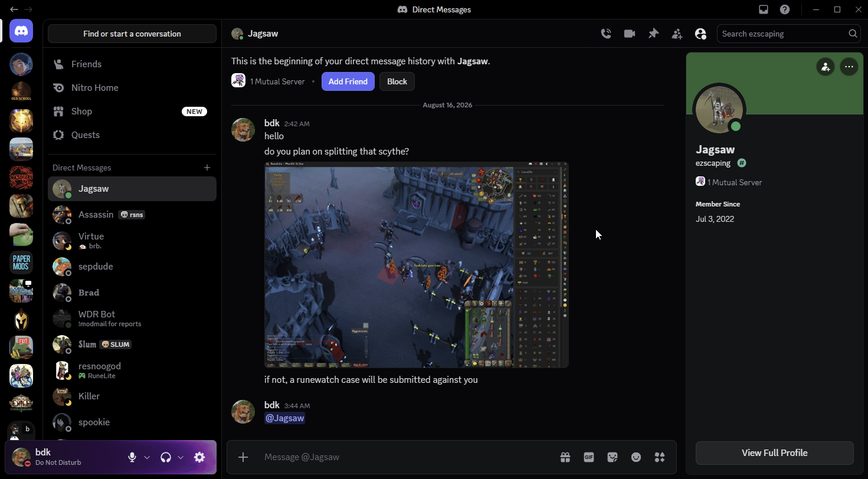Go to Nitro Home
The height and width of the screenshot is (479, 868).
coord(132,87)
